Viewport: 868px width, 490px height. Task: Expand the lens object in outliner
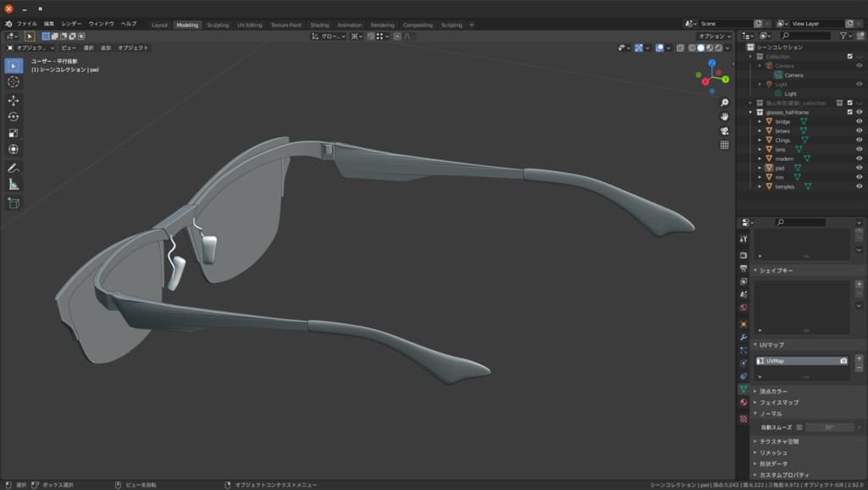tap(759, 149)
